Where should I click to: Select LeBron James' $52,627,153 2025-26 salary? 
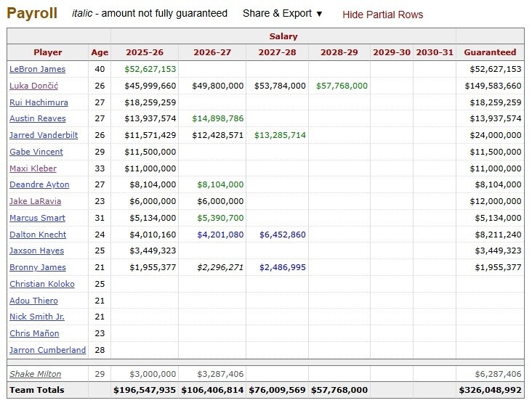pyautogui.click(x=150, y=69)
